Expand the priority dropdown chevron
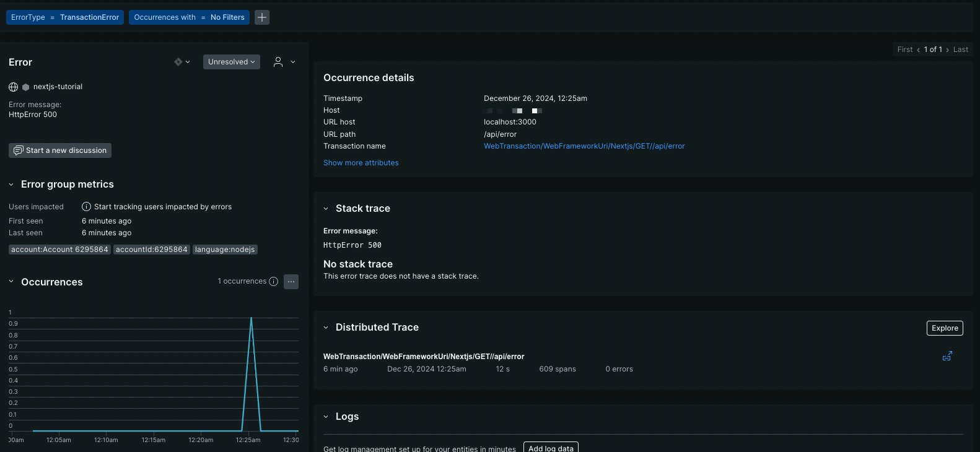 coord(188,62)
